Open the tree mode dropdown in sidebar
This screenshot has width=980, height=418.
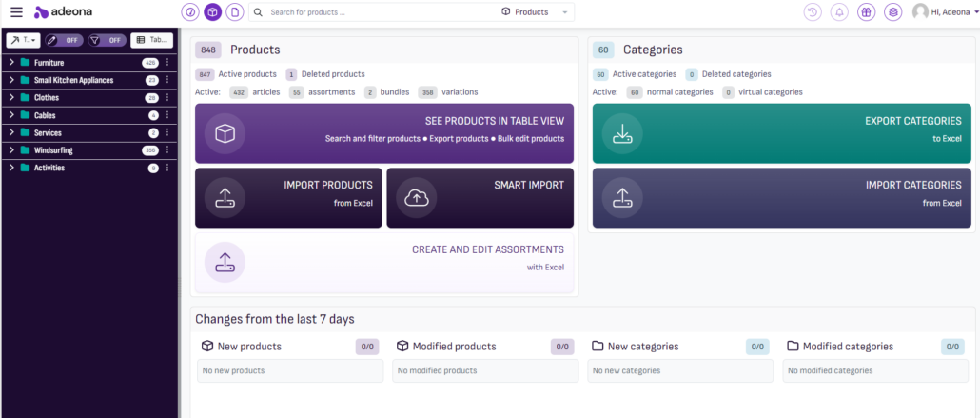tap(23, 40)
